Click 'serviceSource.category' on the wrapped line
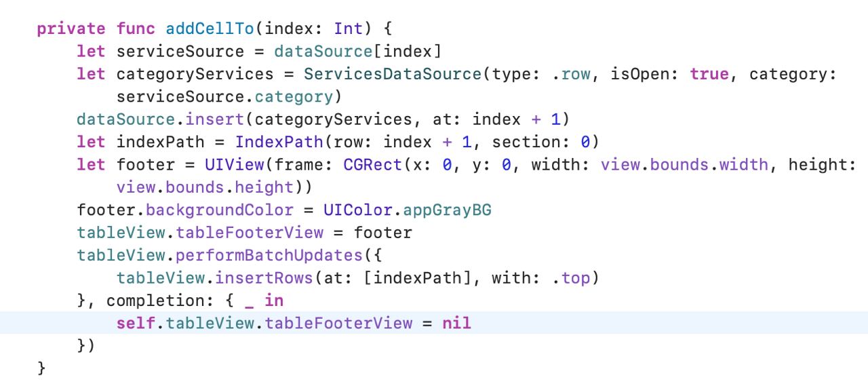The width and height of the screenshot is (868, 384). (x=224, y=97)
